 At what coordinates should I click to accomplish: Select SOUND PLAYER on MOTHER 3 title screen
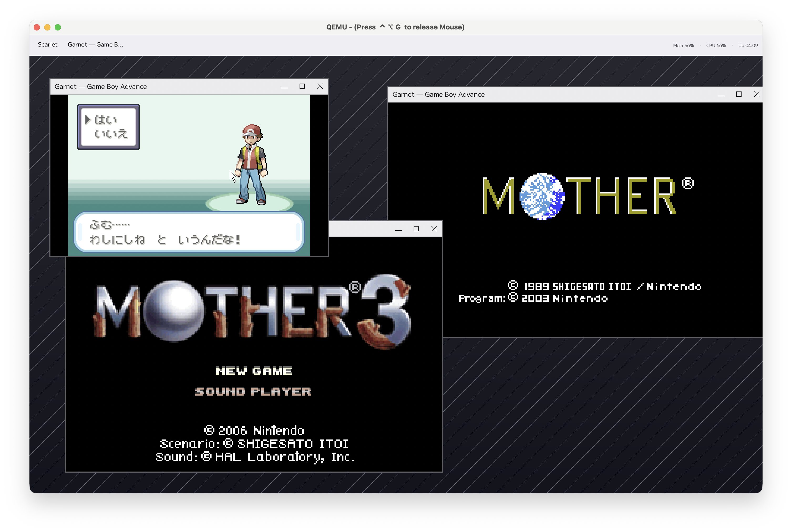pyautogui.click(x=253, y=392)
